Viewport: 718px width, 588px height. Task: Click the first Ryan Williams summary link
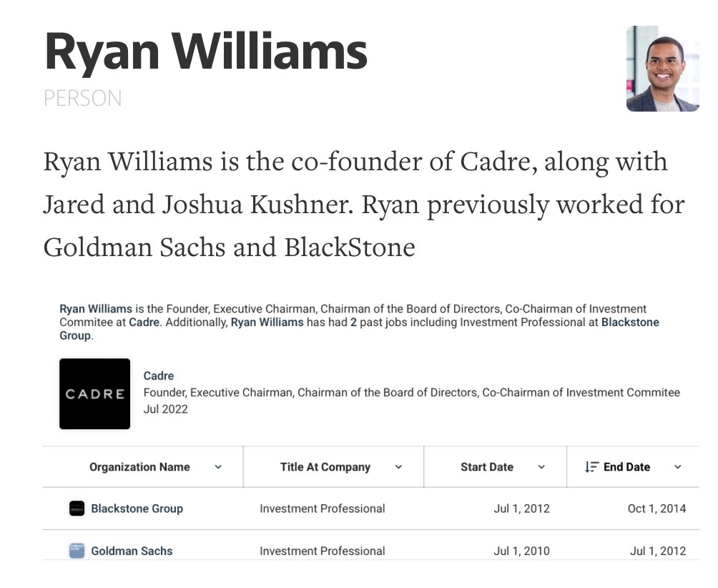pos(96,309)
